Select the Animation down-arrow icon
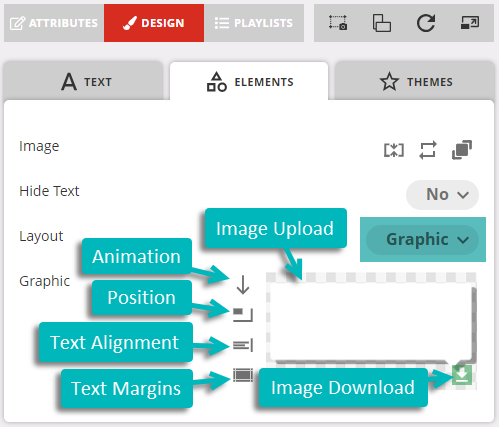 (x=243, y=285)
